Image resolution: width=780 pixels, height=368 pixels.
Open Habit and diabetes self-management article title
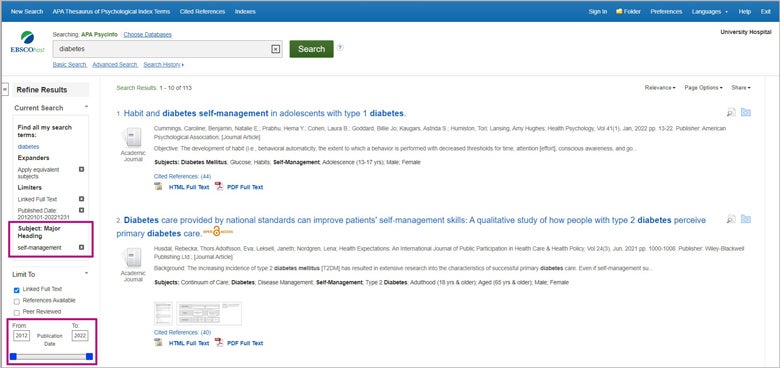(265, 113)
